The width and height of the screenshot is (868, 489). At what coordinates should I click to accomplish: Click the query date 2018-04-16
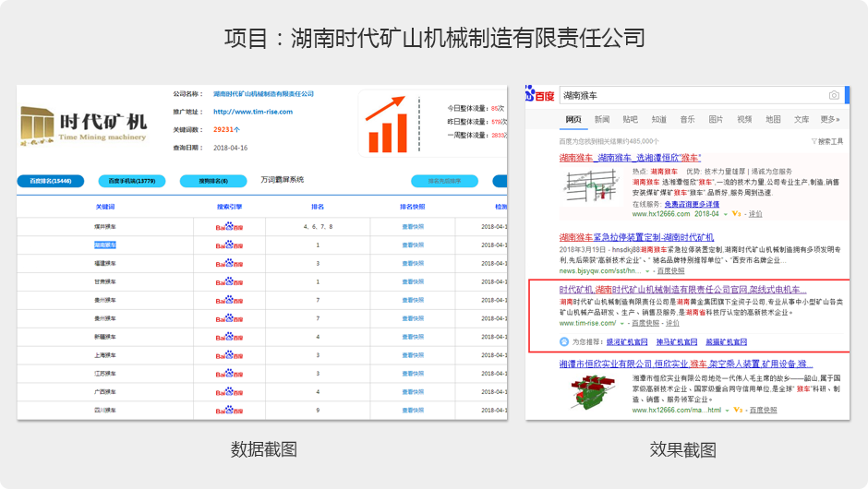coord(230,148)
